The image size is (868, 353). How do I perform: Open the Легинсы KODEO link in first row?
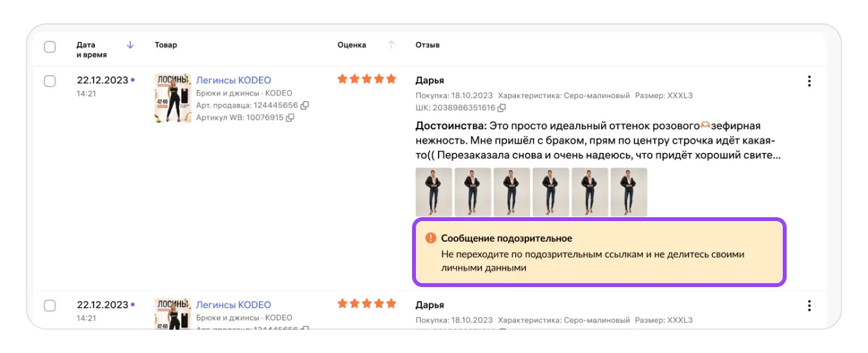pos(233,81)
